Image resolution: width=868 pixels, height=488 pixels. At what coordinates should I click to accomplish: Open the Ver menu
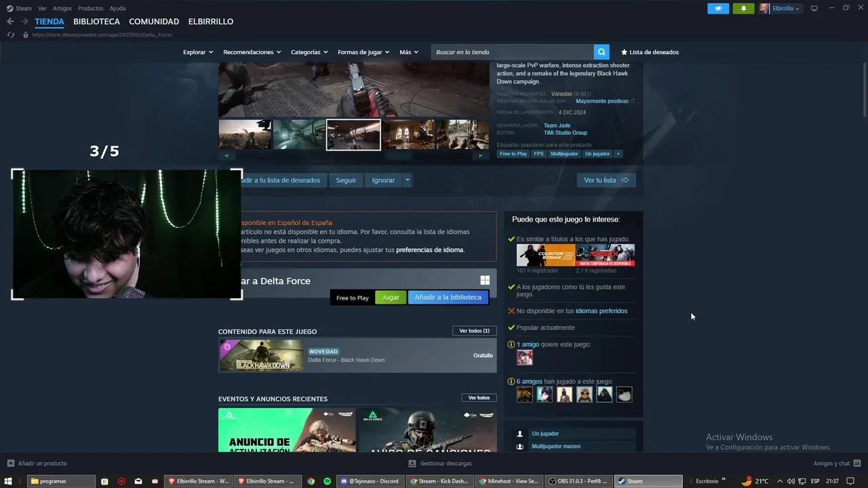(42, 8)
